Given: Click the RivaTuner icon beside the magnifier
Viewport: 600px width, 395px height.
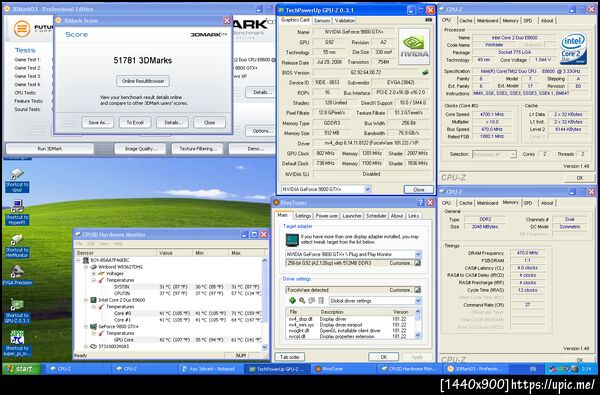Looking at the screenshot, I should [311, 301].
